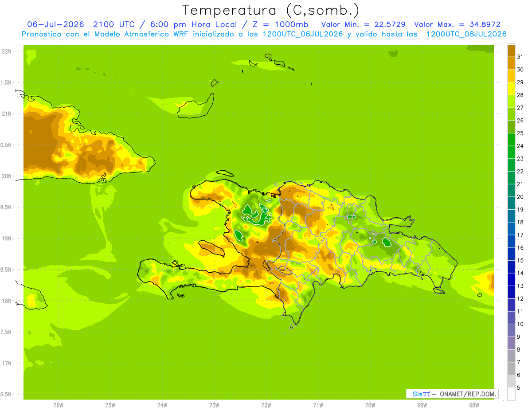Click the "20N" latitude axis label
The image size is (532, 411).
(x=8, y=176)
